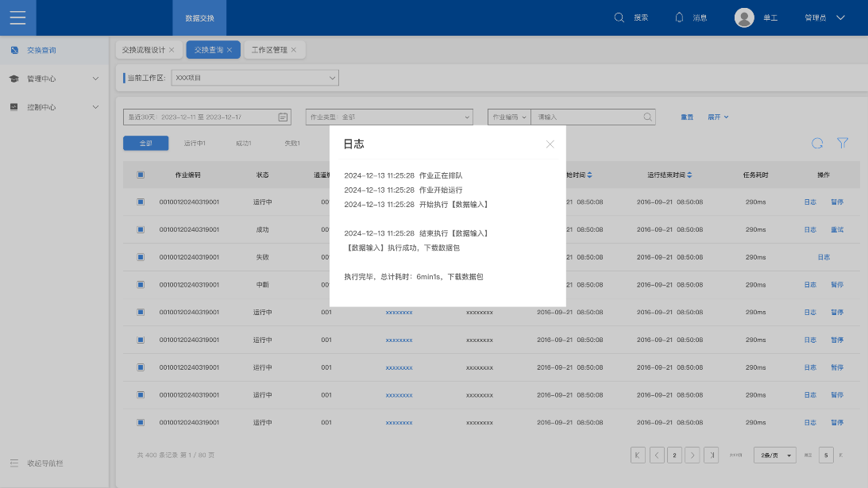
Task: Expand the 作业类型 dropdown
Action: (x=389, y=117)
